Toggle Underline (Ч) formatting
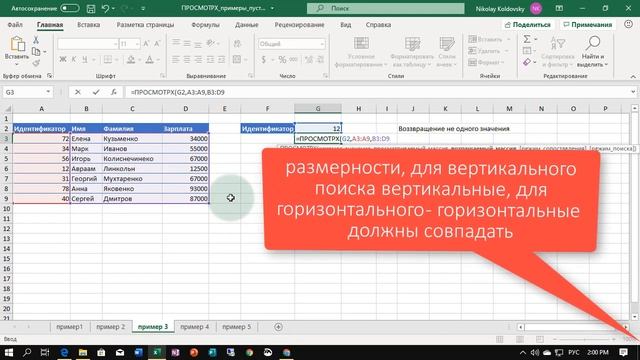Image resolution: width=640 pixels, height=360 pixels. point(84,60)
